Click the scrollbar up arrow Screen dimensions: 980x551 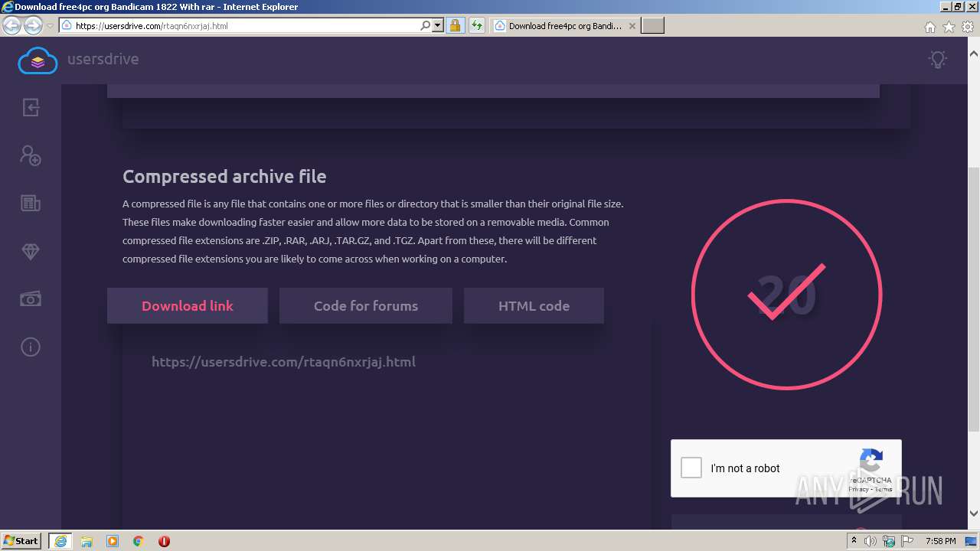pos(973,54)
